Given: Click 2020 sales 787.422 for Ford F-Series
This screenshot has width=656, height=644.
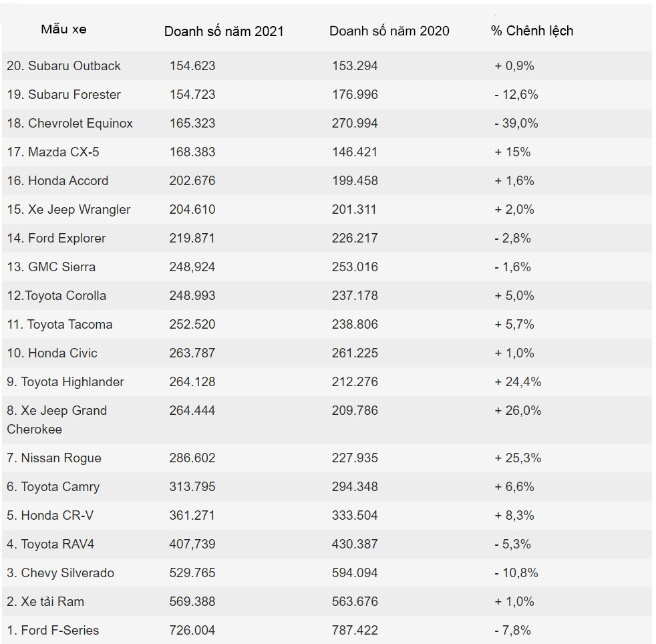Looking at the screenshot, I should pos(355,630).
